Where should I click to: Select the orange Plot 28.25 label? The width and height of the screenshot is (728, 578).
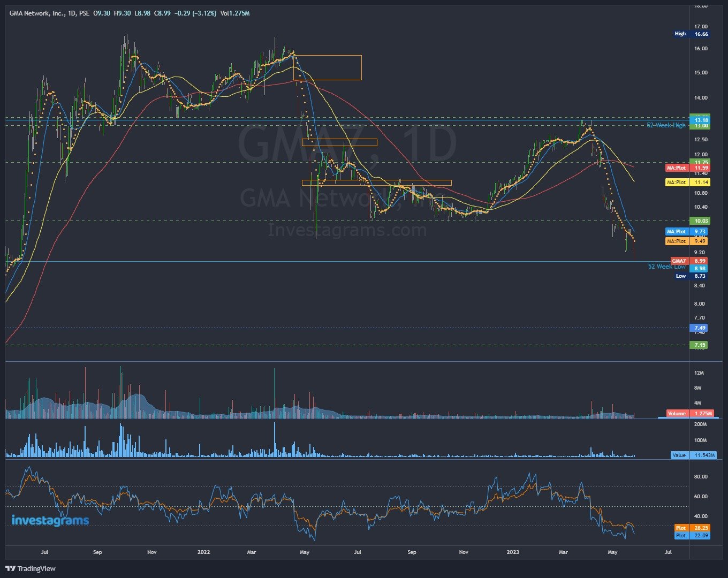coord(692,528)
